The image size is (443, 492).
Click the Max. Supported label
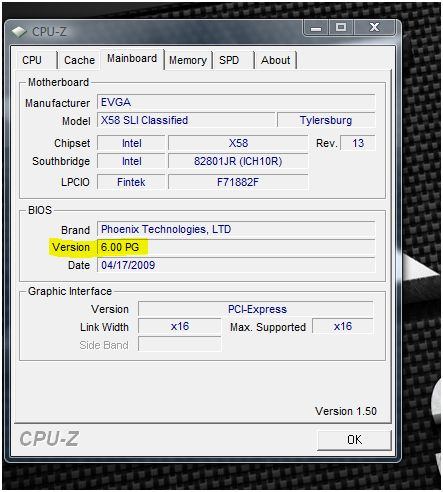tap(268, 327)
